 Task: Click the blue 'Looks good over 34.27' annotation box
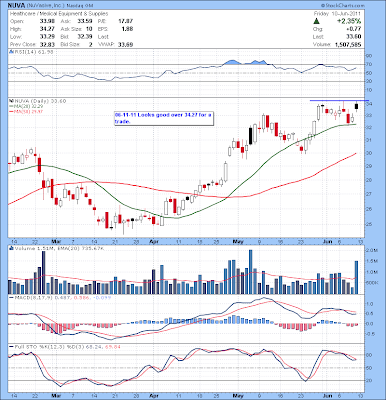164,118
